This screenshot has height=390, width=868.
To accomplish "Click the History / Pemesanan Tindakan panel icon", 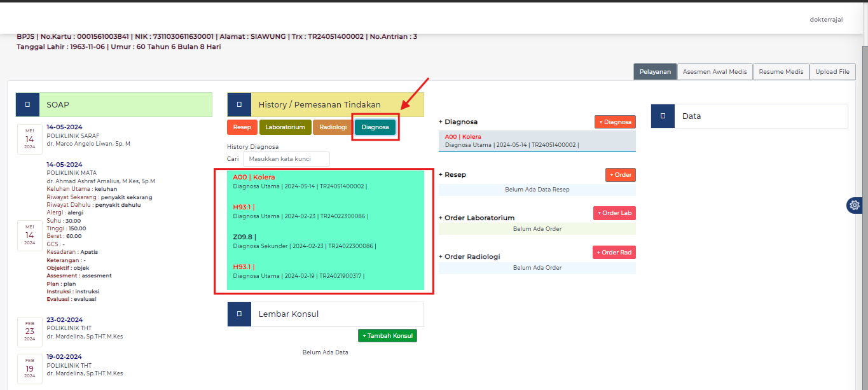I will (x=239, y=104).
